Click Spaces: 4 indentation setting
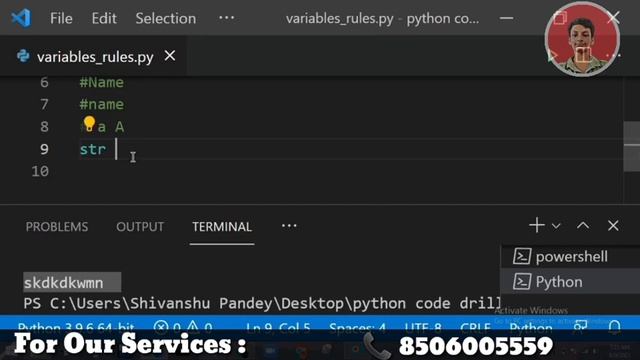640x360 pixels. click(357, 327)
